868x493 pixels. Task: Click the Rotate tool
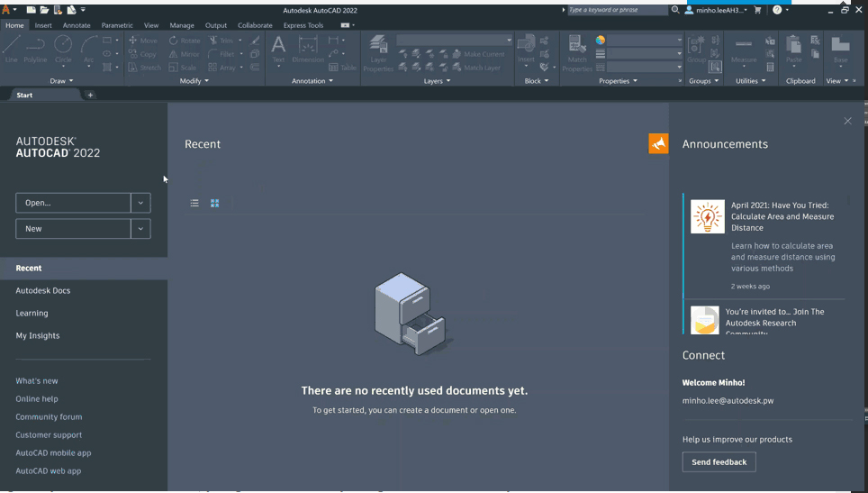click(x=185, y=41)
